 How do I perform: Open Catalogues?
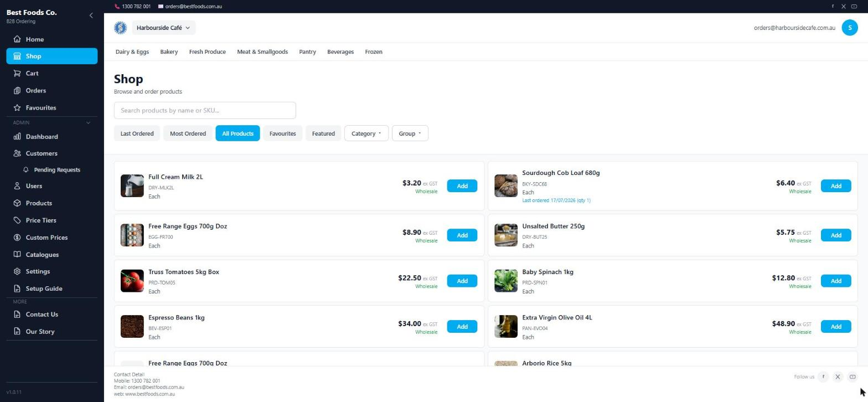pyautogui.click(x=52, y=255)
